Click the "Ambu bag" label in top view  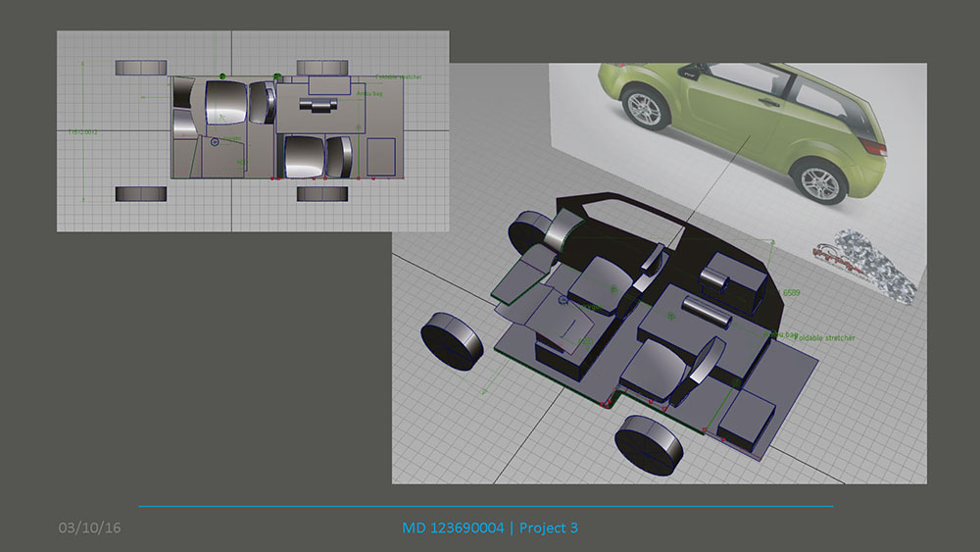click(367, 93)
